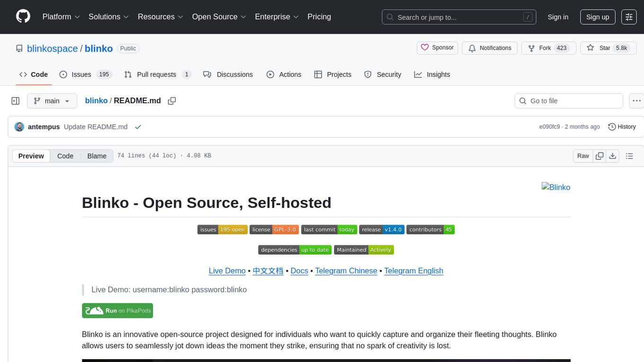
Task: Visit the Pricing page
Action: 319,17
